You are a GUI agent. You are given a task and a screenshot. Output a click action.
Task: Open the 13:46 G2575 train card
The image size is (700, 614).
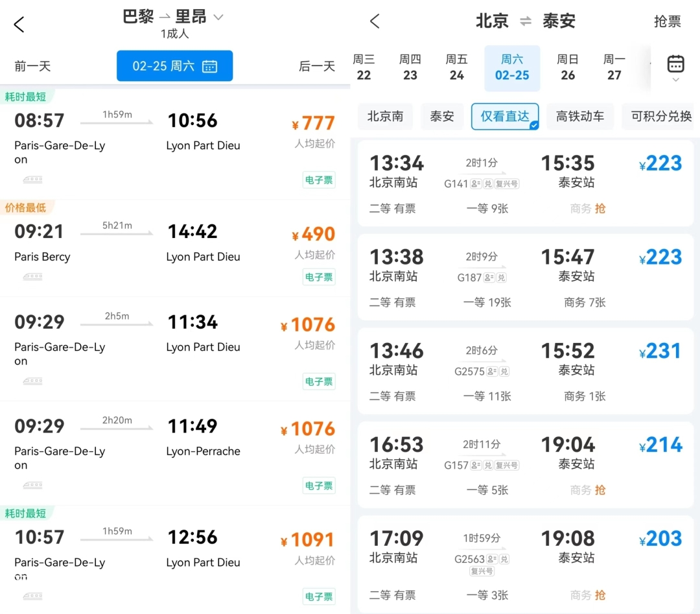tap(526, 371)
